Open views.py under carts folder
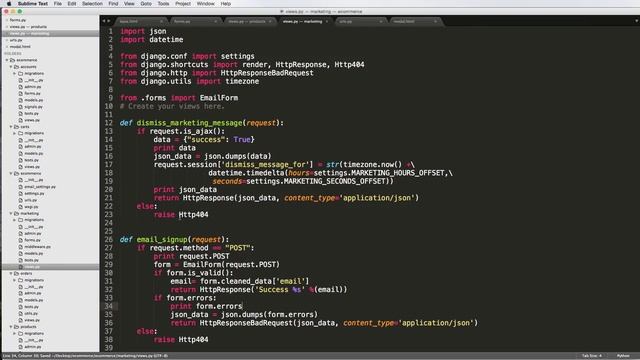Screen dimensions: 640x360 (32, 167)
